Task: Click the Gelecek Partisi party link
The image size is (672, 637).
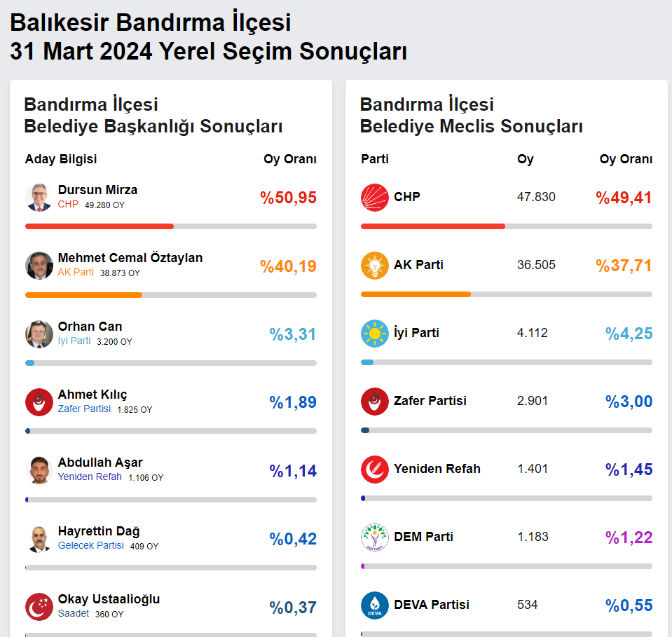Action: pyautogui.click(x=91, y=545)
